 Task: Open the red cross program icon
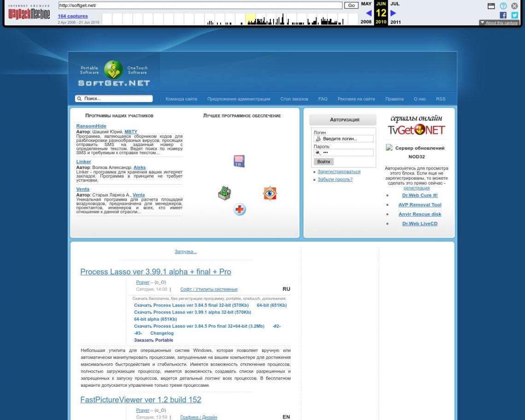click(x=239, y=210)
